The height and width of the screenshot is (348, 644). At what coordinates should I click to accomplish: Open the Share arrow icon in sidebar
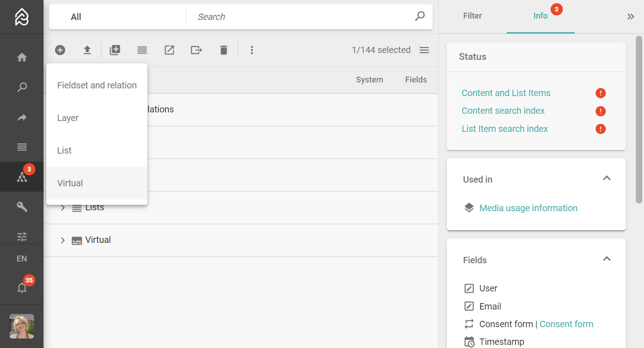(22, 118)
